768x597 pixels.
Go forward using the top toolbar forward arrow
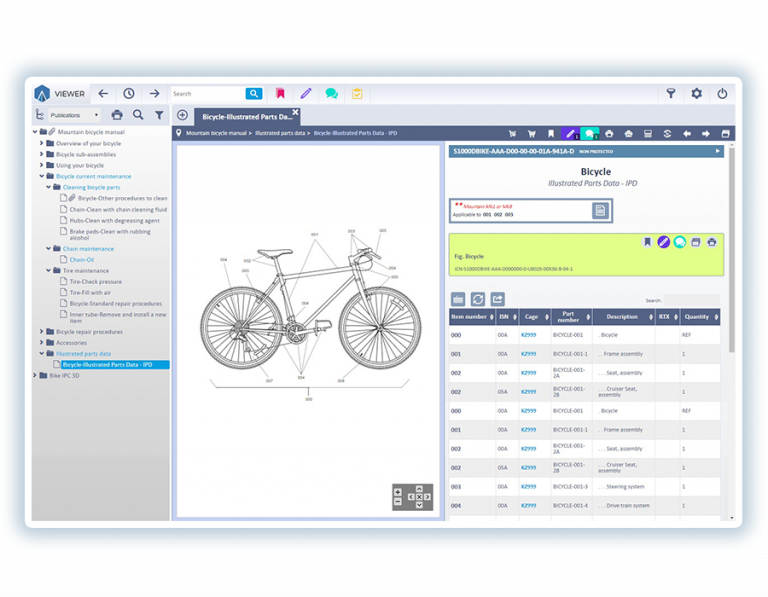pyautogui.click(x=155, y=94)
